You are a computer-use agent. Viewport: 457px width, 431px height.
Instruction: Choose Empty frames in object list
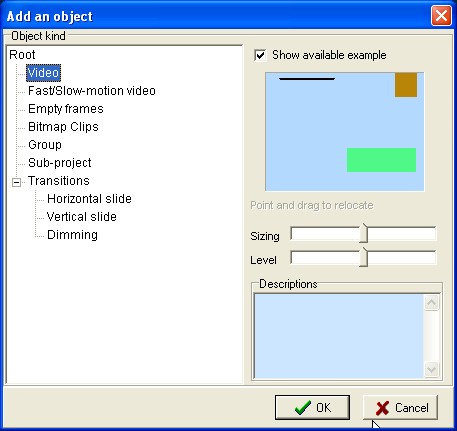66,109
